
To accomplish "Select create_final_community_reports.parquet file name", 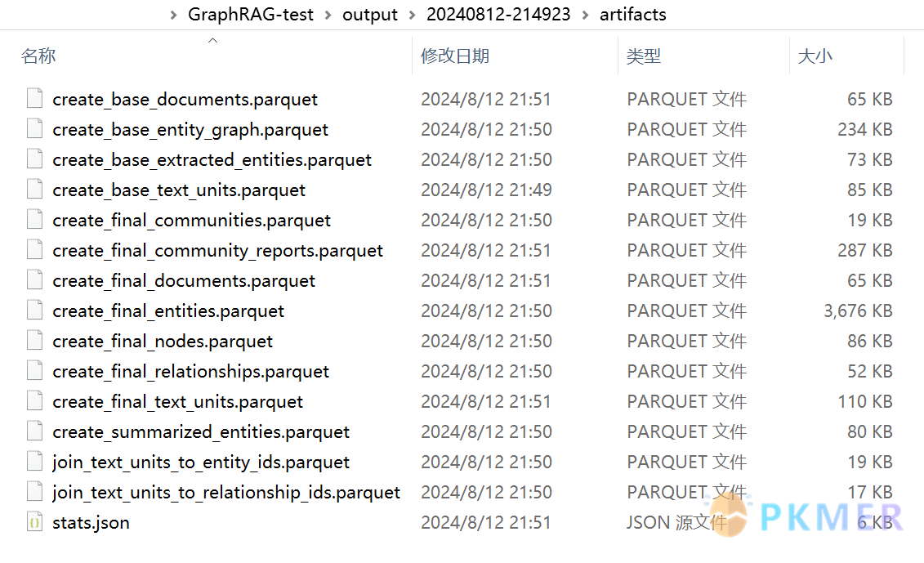I will [217, 251].
